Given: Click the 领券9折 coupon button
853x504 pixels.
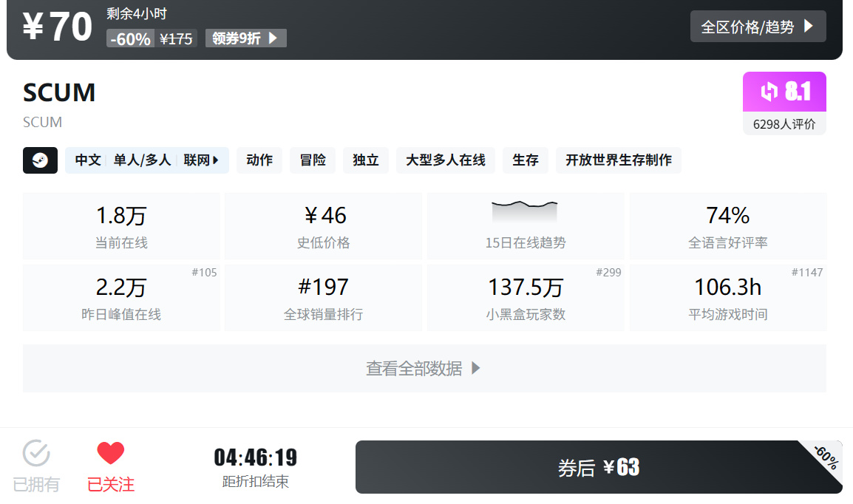Looking at the screenshot, I should point(246,38).
